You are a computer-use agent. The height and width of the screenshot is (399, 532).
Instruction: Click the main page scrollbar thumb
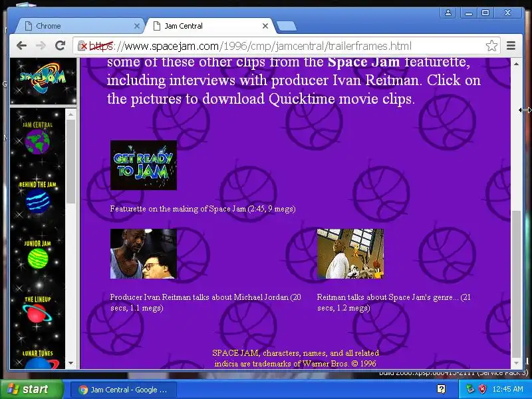click(516, 284)
